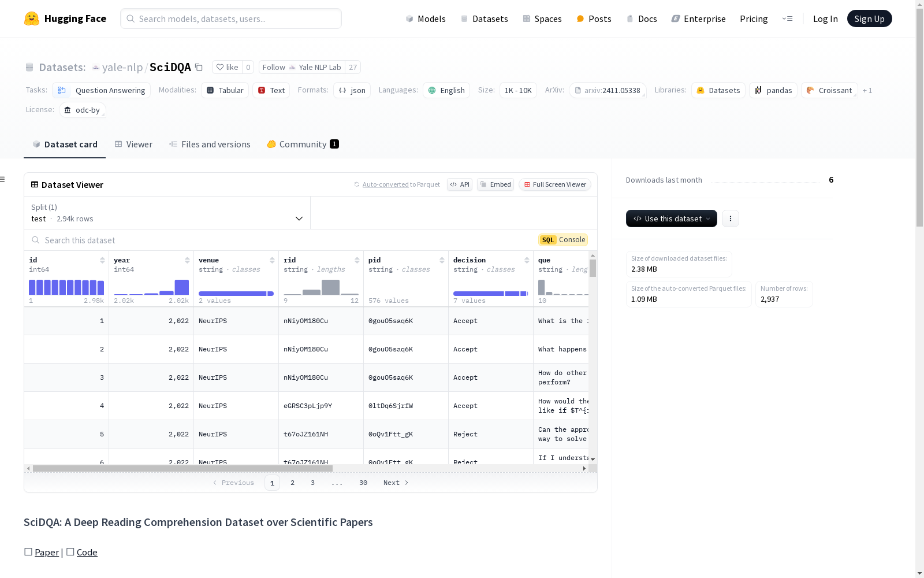Jump to page 30 of the dataset
This screenshot has width=924, height=578.
(x=363, y=483)
